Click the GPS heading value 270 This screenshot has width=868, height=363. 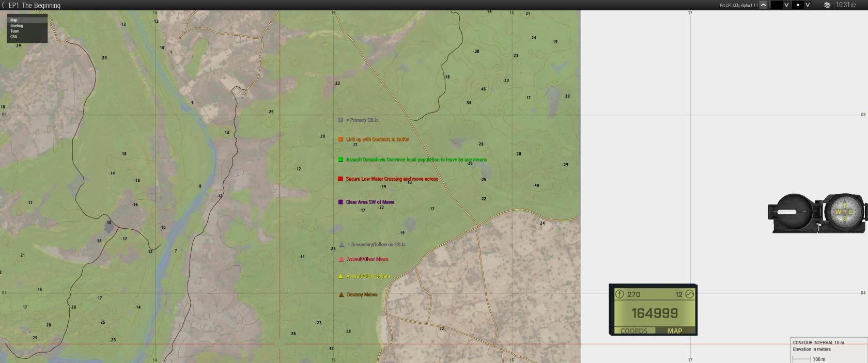tap(634, 294)
